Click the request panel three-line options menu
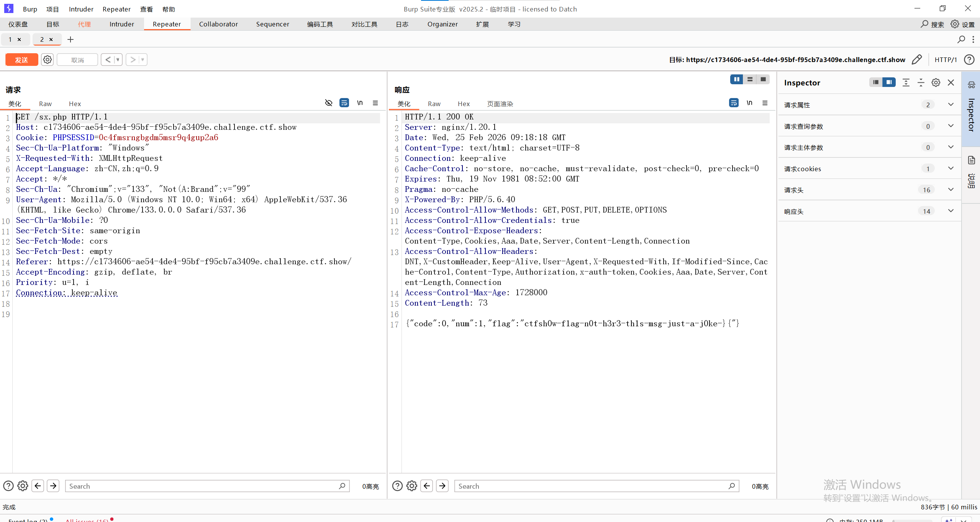This screenshot has width=980, height=522. [375, 103]
